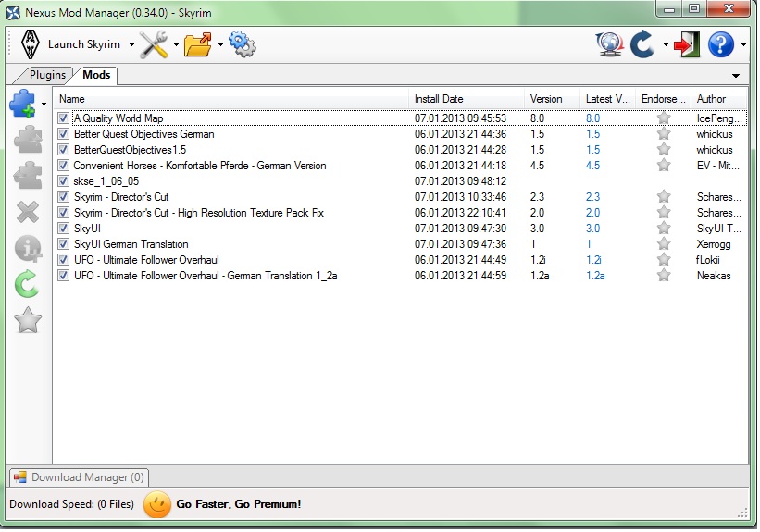Click the open folder icon in toolbar
760x532 pixels.
[198, 43]
